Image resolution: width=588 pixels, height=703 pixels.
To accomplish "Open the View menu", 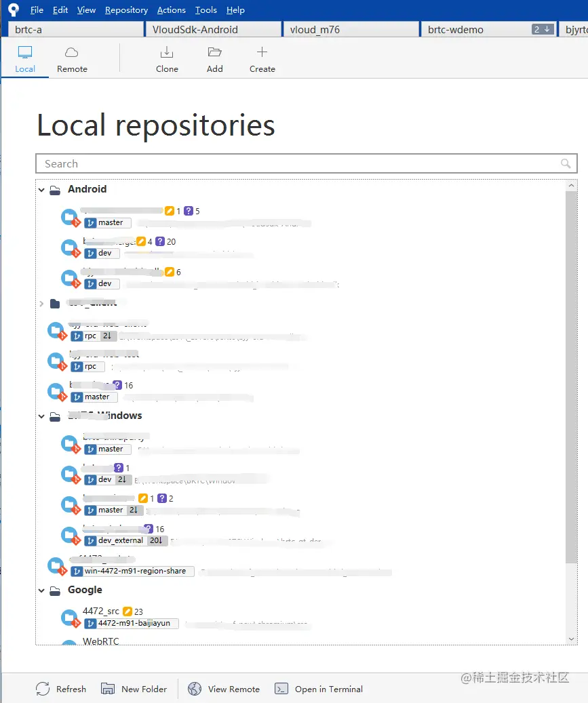I will pyautogui.click(x=86, y=10).
